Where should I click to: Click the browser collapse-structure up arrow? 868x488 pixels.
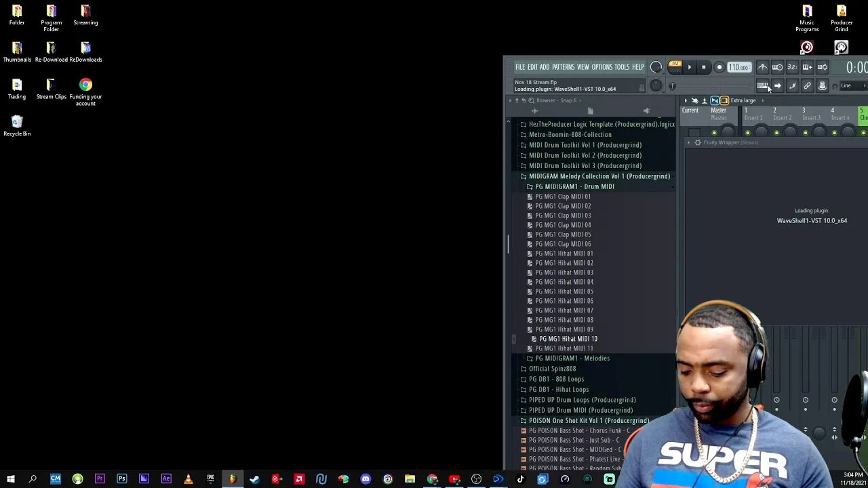(x=517, y=100)
